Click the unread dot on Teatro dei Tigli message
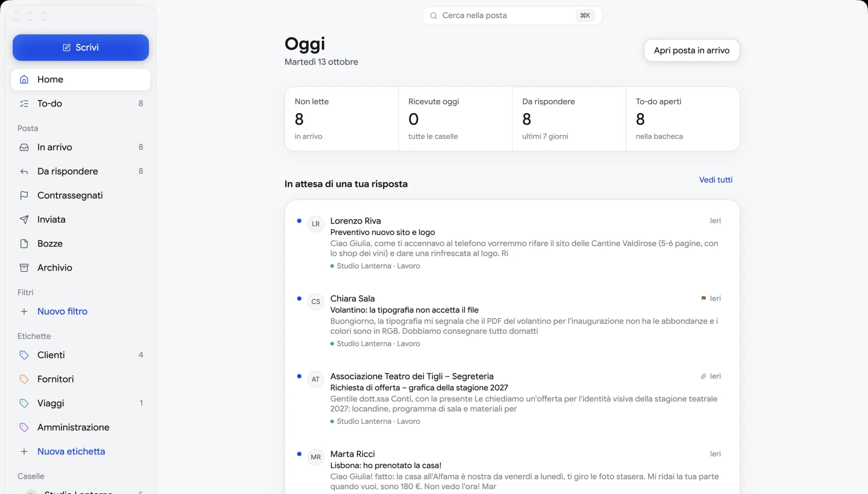The width and height of the screenshot is (868, 494). point(299,376)
